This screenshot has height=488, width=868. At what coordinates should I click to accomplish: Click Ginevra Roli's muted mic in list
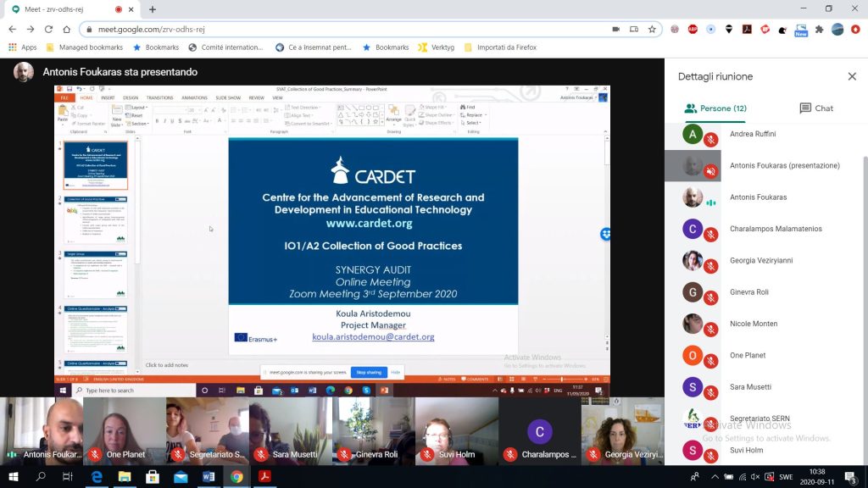[711, 297]
